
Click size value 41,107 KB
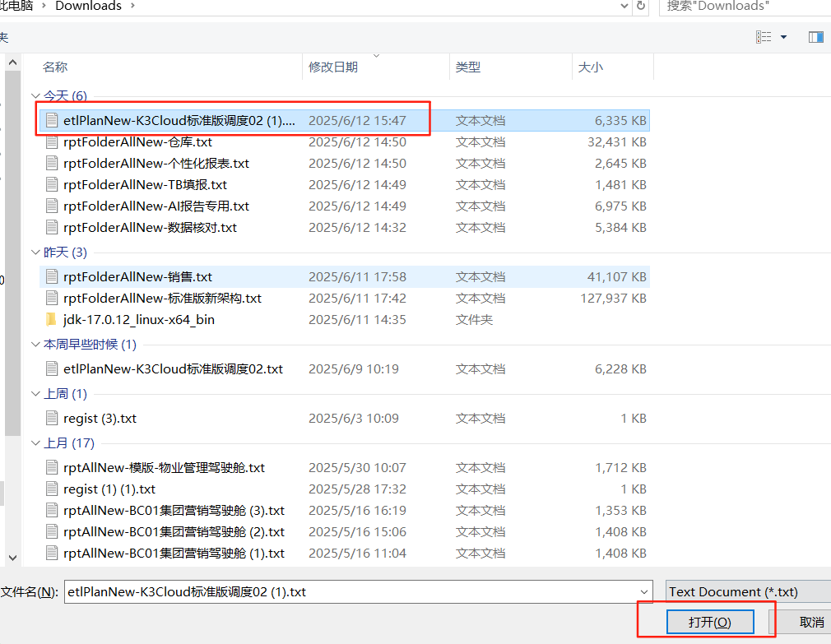coord(617,276)
